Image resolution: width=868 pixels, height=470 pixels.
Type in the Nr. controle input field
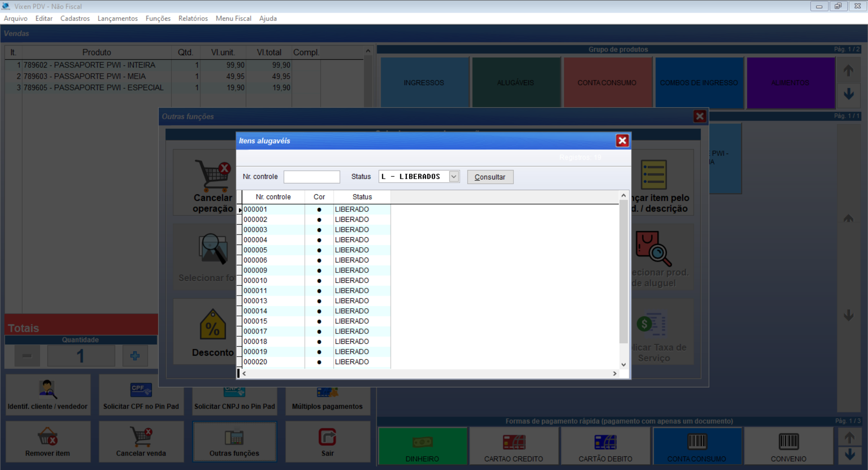click(x=311, y=177)
